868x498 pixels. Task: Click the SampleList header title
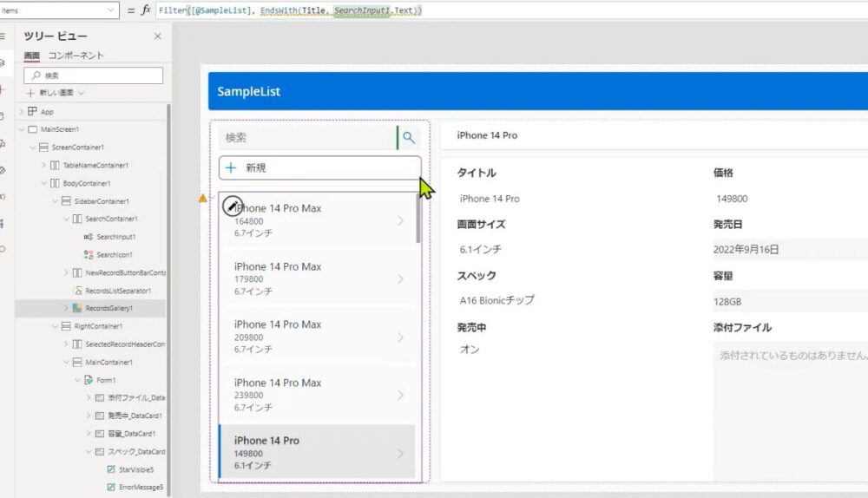248,91
